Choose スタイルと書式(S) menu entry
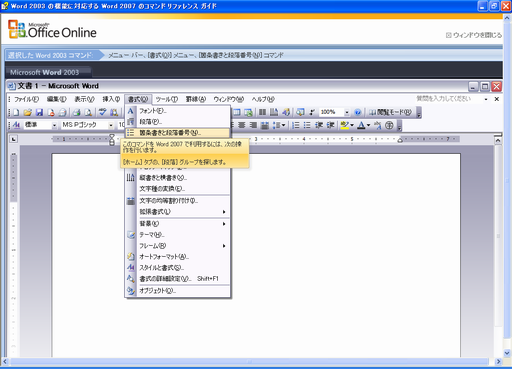512x369 pixels. [178, 268]
